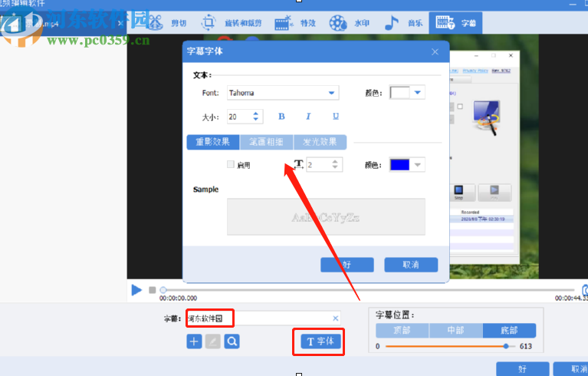
Task: Click the font size field showing 20
Action: coord(239,117)
